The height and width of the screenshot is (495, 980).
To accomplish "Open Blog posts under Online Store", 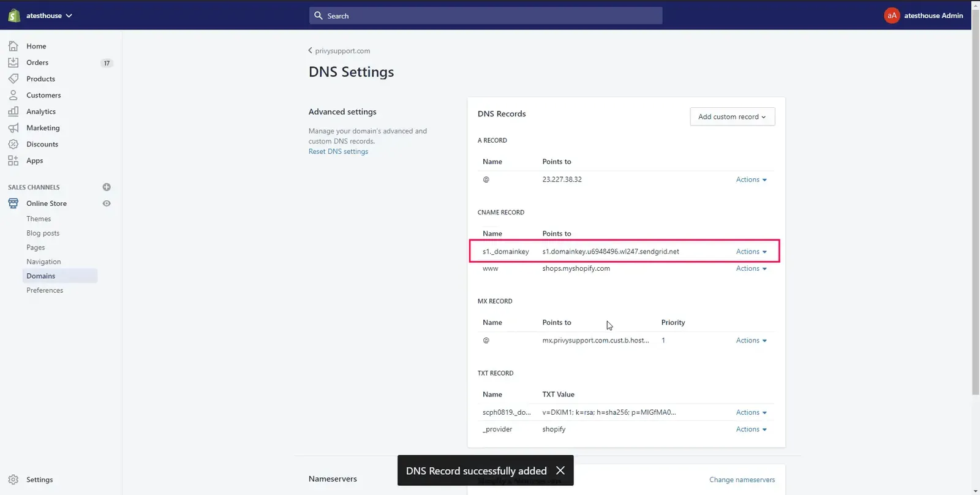I will [x=43, y=233].
